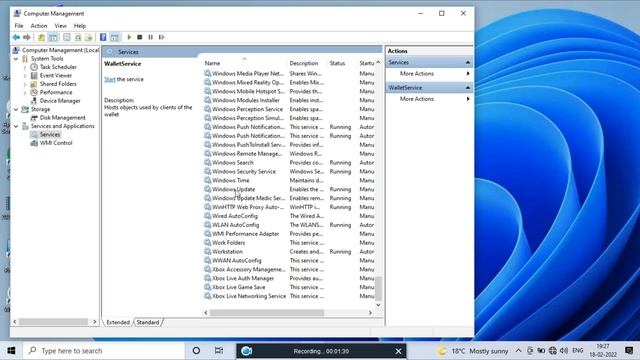Select Performance in the tree
640x360 pixels.
tap(56, 92)
